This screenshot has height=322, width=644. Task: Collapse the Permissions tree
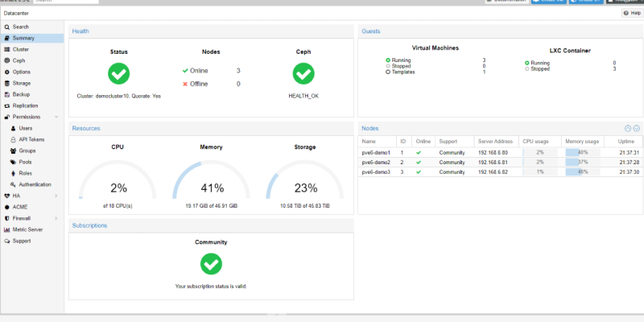[x=56, y=117]
